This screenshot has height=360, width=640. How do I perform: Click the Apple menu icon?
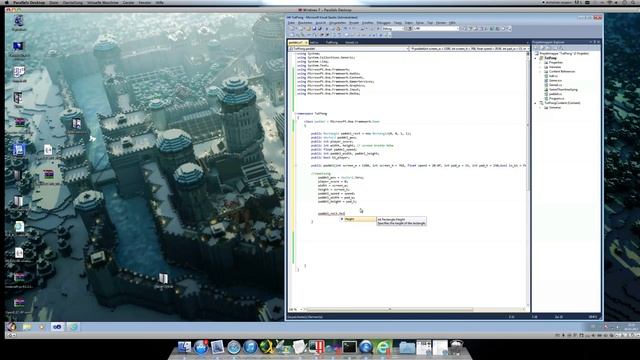(x=7, y=2)
